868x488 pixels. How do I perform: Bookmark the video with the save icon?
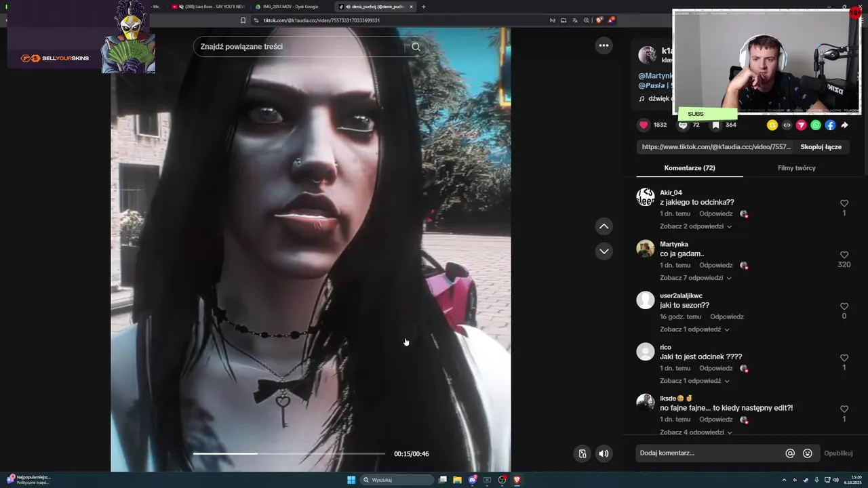[x=715, y=125]
